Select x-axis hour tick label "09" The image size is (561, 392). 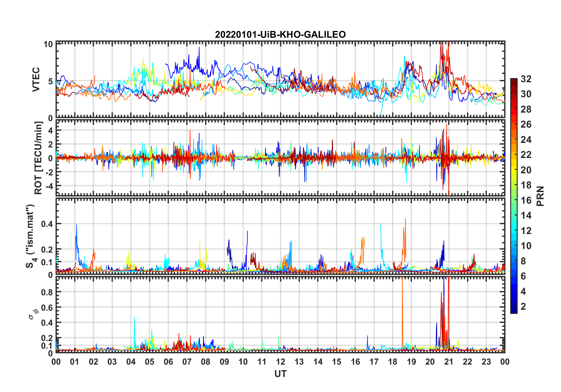tap(224, 362)
